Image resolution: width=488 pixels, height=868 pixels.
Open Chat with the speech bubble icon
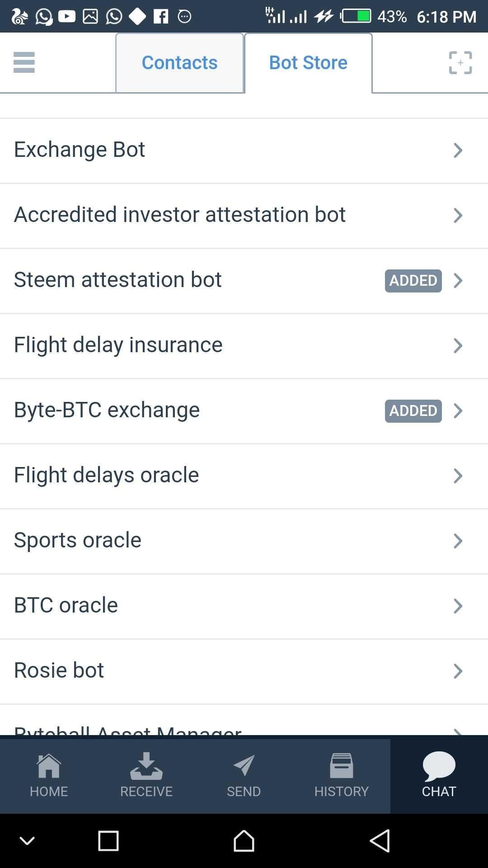click(439, 766)
